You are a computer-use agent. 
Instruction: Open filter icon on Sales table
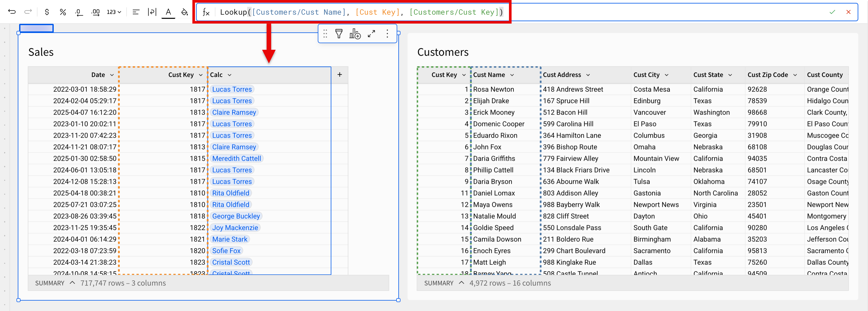click(339, 34)
